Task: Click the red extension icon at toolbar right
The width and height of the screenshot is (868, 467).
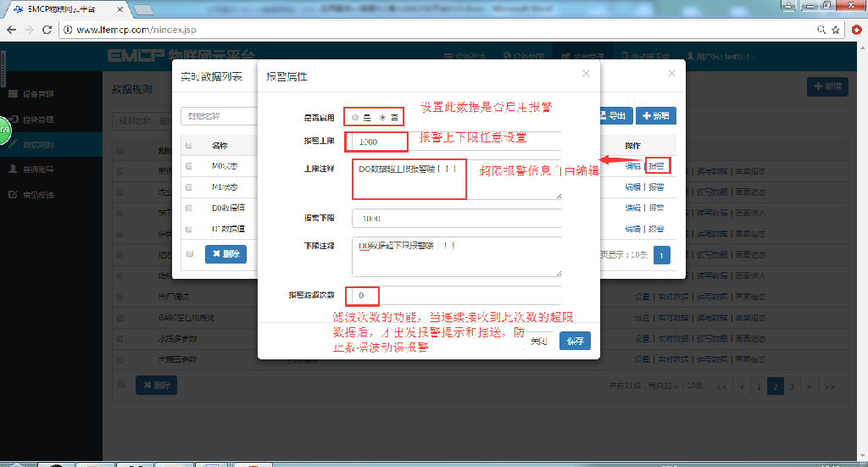Action: coord(856,30)
